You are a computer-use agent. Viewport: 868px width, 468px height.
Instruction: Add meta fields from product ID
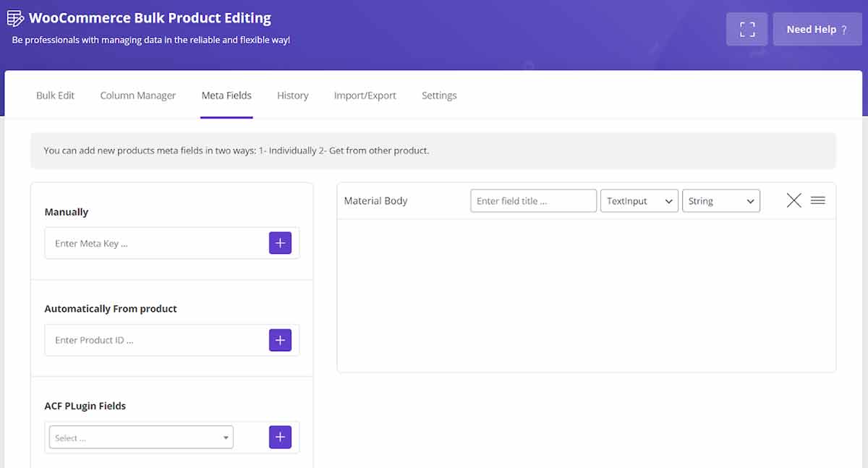[x=280, y=341]
